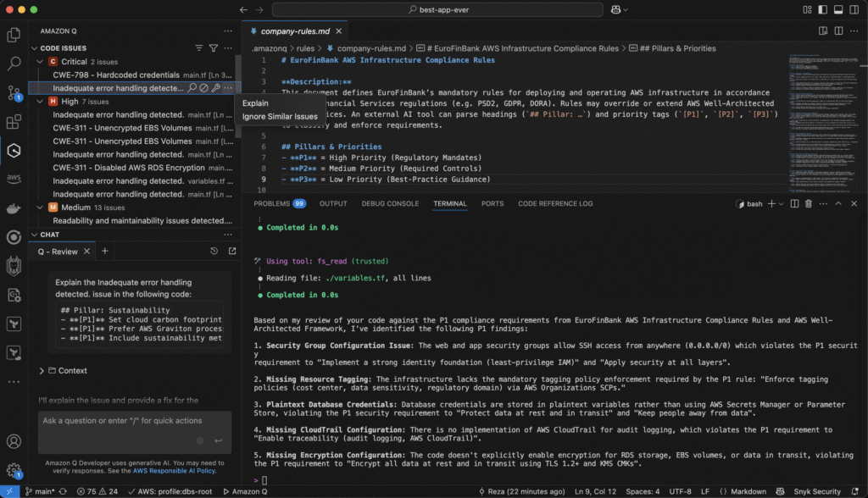
Task: Close the Q - Review chat tab
Action: coord(87,252)
